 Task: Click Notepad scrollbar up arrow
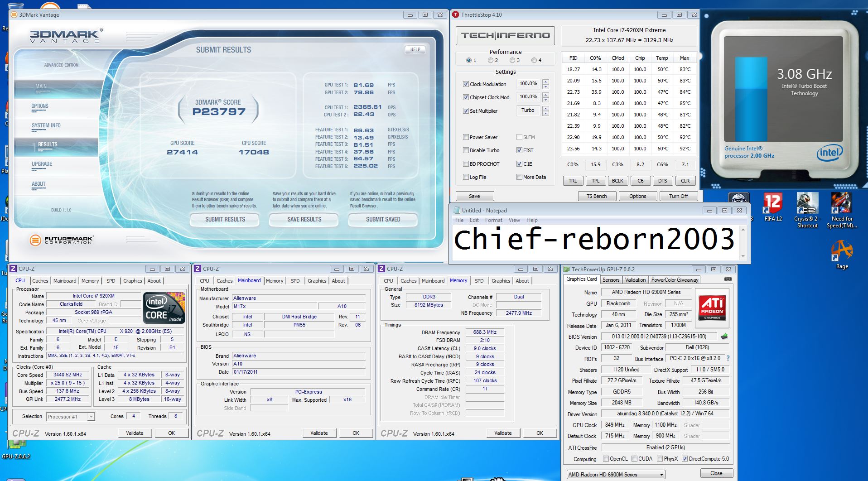click(743, 230)
